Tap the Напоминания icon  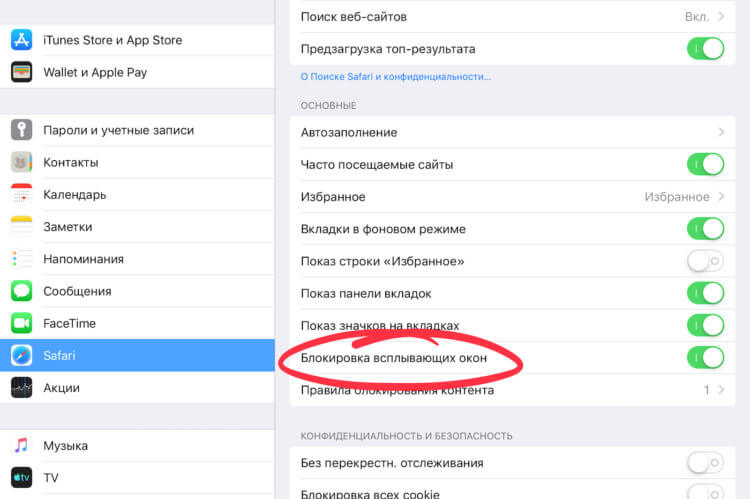pyautogui.click(x=22, y=259)
